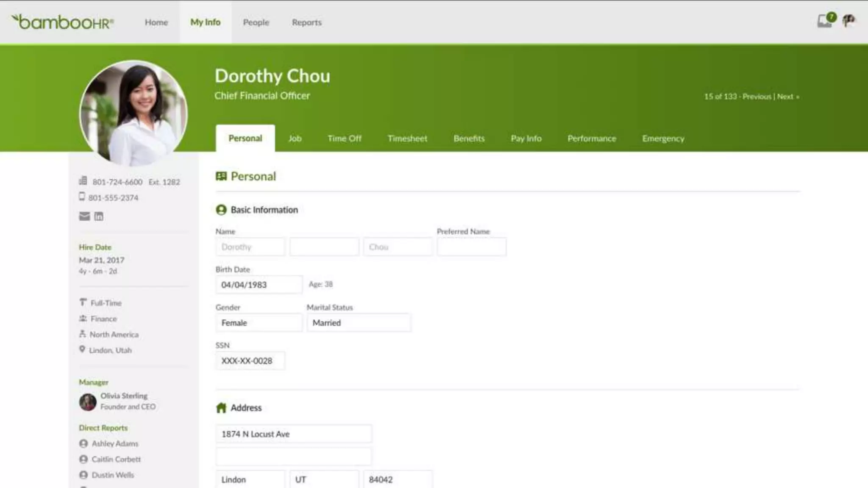Click the Birth Date field

(x=259, y=285)
